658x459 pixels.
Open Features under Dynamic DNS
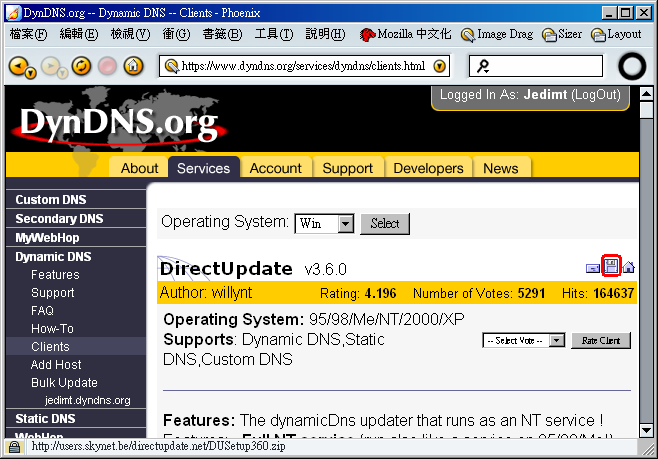pyautogui.click(x=55, y=275)
